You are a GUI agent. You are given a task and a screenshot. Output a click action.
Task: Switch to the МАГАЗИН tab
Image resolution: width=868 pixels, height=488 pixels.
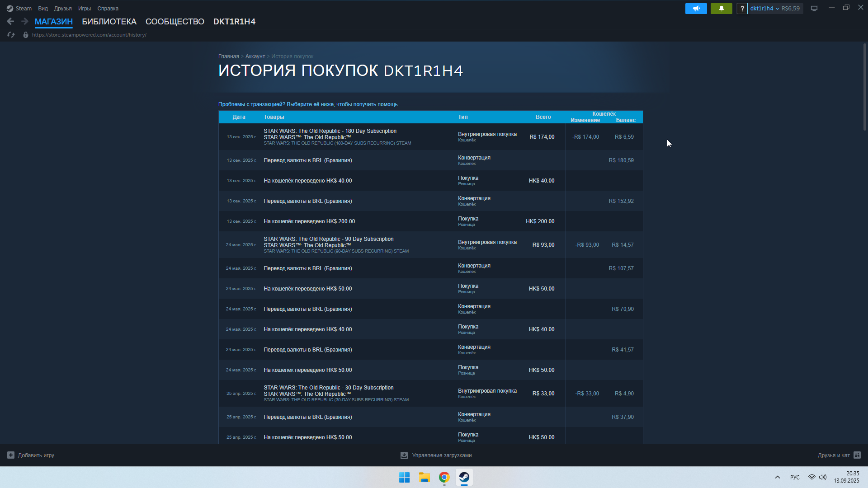[x=54, y=22]
